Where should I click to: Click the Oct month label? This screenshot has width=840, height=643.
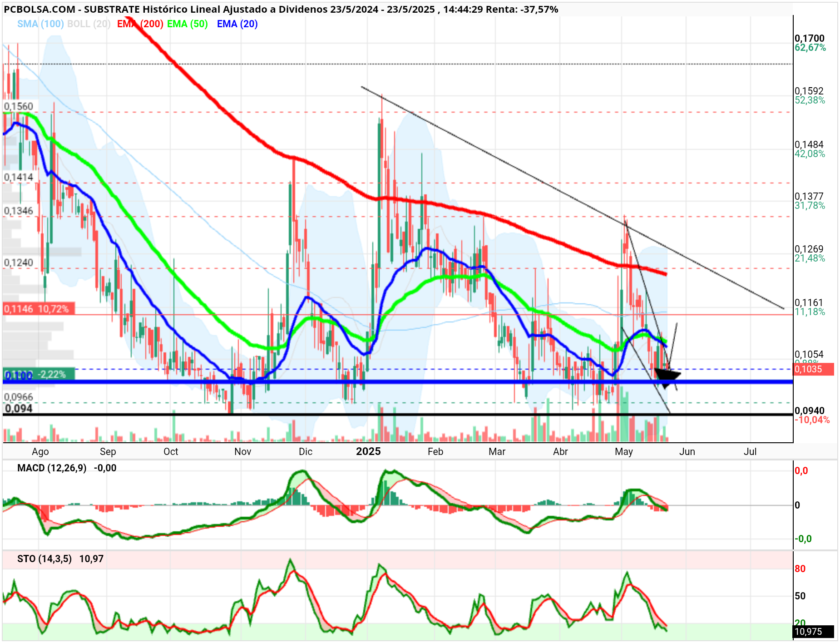(171, 452)
